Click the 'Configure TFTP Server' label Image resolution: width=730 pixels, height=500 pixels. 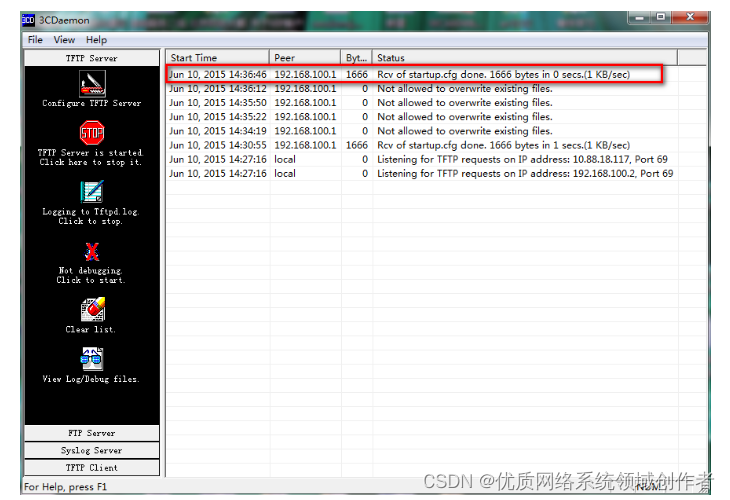(x=92, y=103)
